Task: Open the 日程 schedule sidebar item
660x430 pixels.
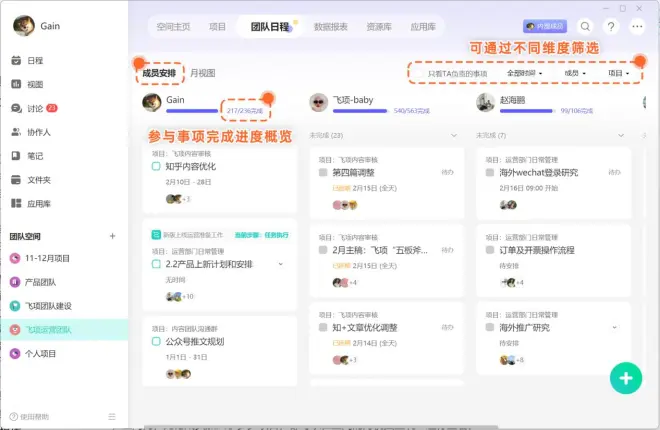Action: tap(35, 61)
